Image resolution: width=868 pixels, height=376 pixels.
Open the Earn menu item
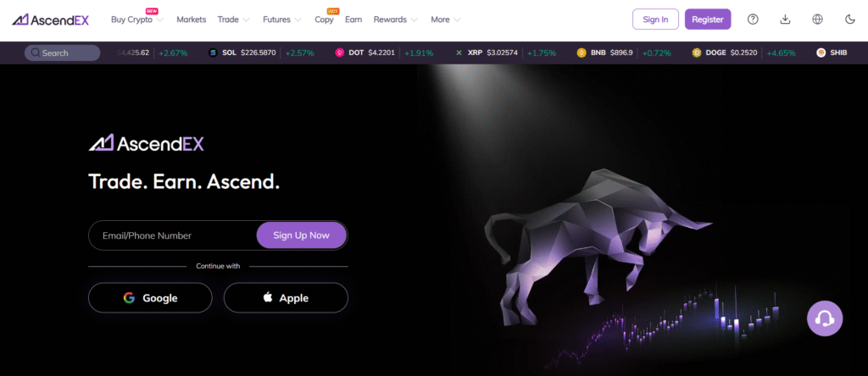353,19
